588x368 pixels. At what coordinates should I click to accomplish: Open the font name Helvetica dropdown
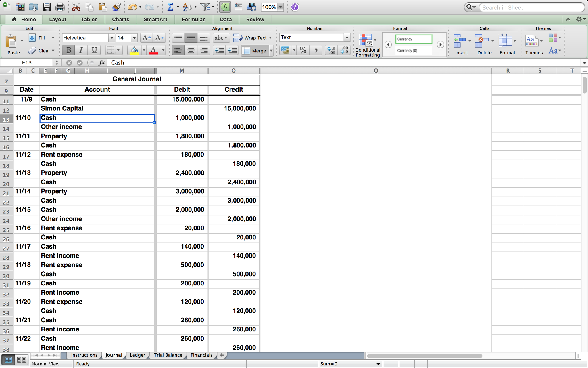(112, 38)
